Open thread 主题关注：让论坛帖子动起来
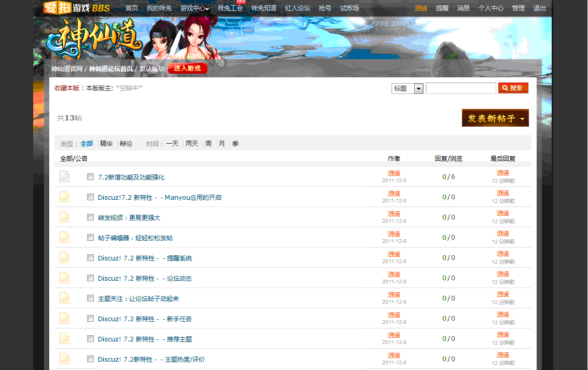The image size is (588, 370). click(138, 299)
